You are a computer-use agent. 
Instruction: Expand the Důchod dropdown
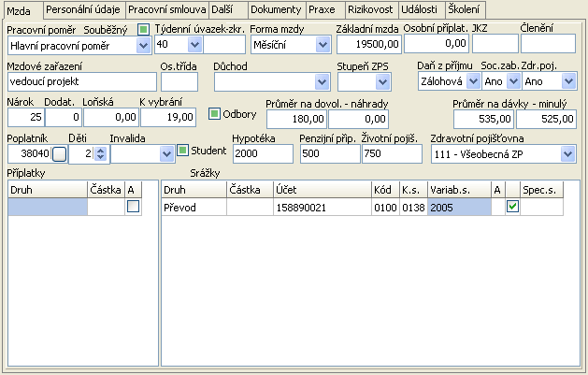323,81
